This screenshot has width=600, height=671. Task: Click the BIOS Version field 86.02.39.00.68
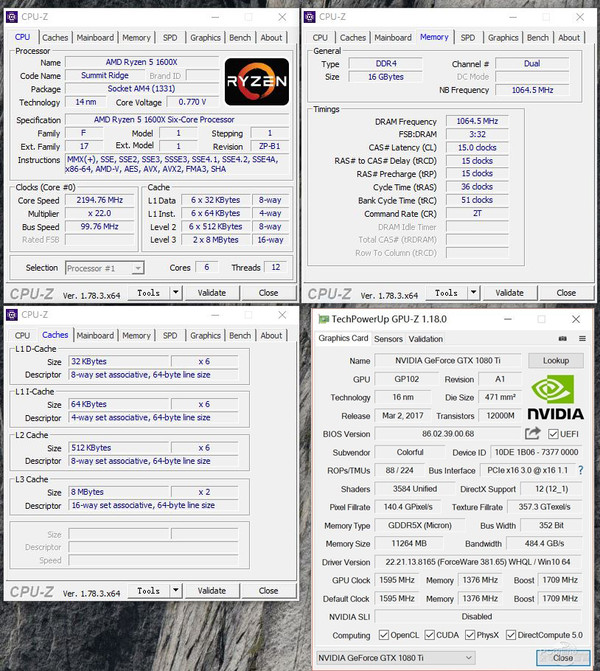point(448,434)
